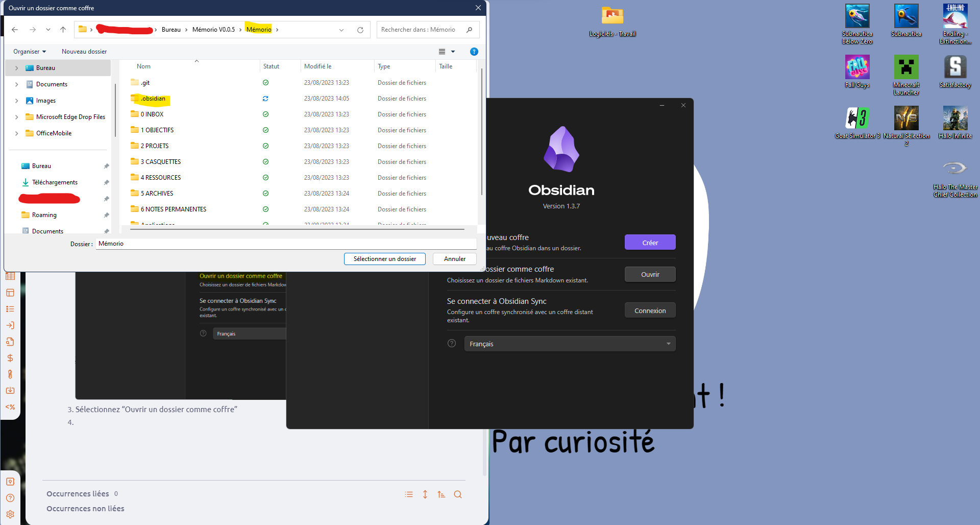Expand the address bar path history

pyautogui.click(x=341, y=30)
